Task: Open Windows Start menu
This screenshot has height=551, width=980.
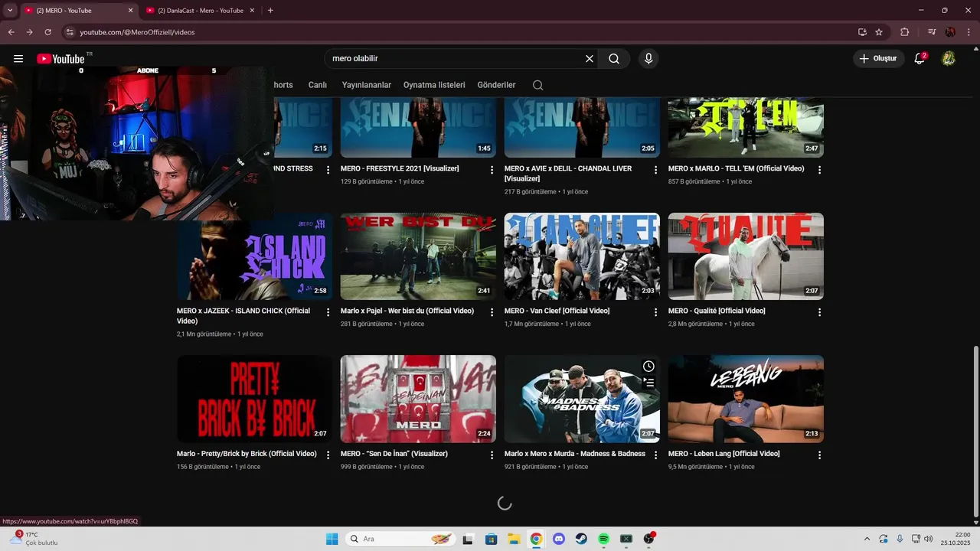Action: [x=332, y=539]
